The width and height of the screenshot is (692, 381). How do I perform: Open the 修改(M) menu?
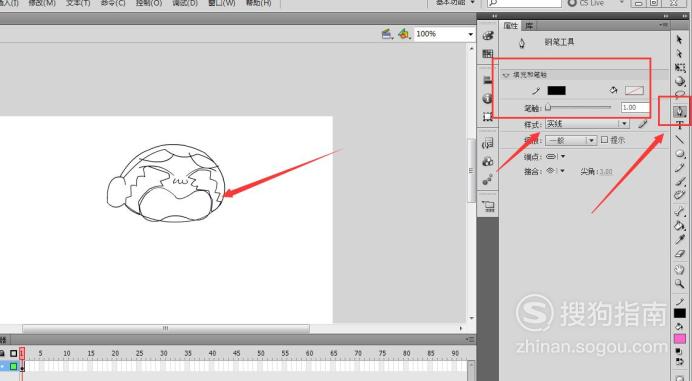42,3
